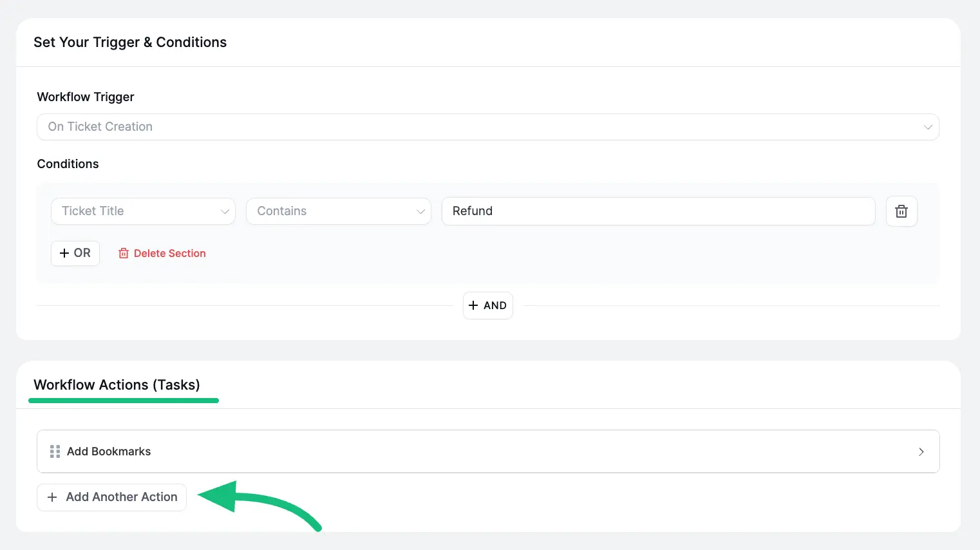This screenshot has width=980, height=550.
Task: Click the drag handle on Add Bookmarks
Action: tap(55, 451)
